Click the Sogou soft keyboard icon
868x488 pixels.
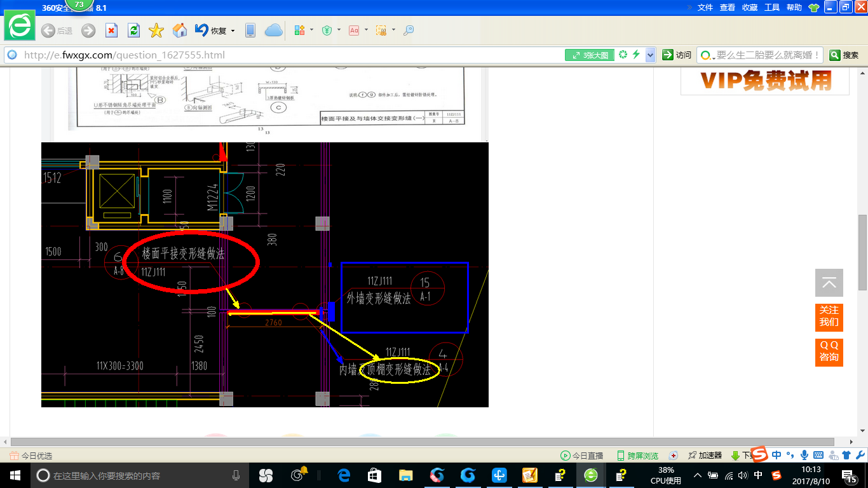[818, 455]
